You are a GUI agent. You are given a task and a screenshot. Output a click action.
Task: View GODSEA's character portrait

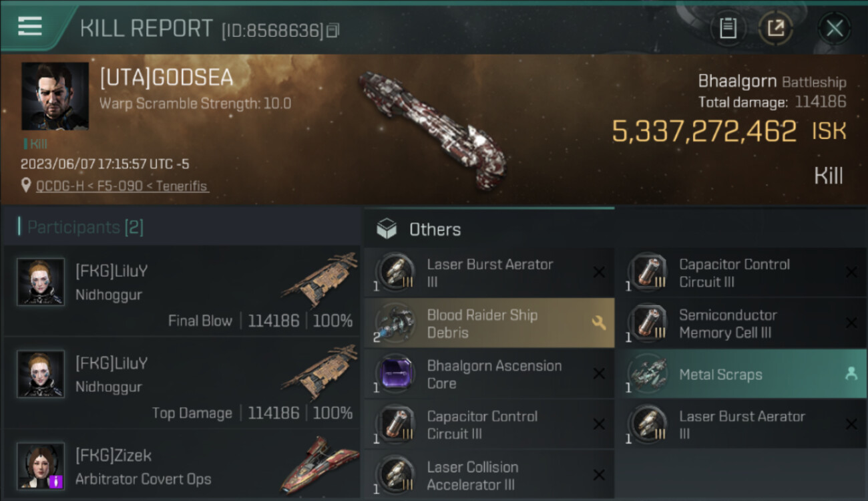coord(55,96)
